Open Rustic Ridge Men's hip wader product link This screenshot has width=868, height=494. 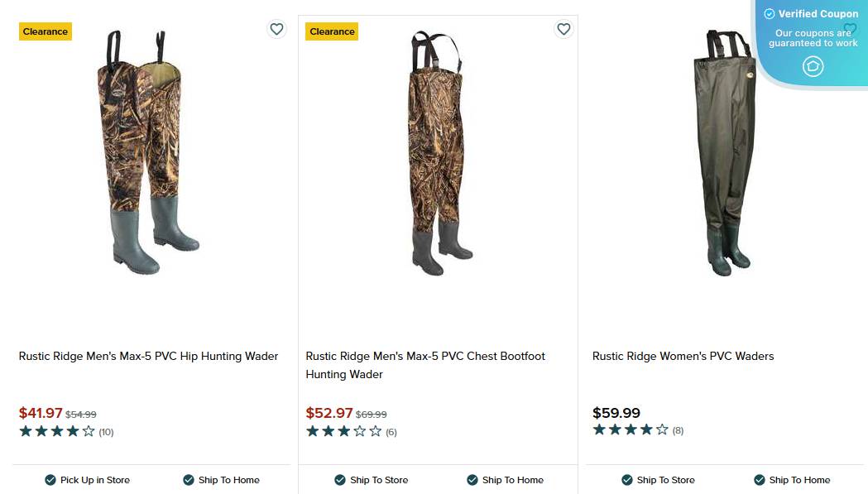coord(148,356)
